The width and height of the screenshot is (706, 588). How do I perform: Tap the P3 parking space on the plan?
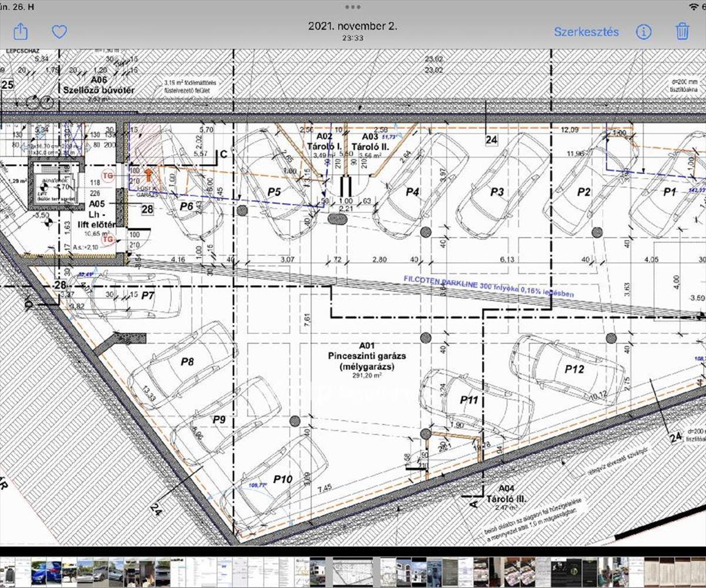click(x=497, y=192)
